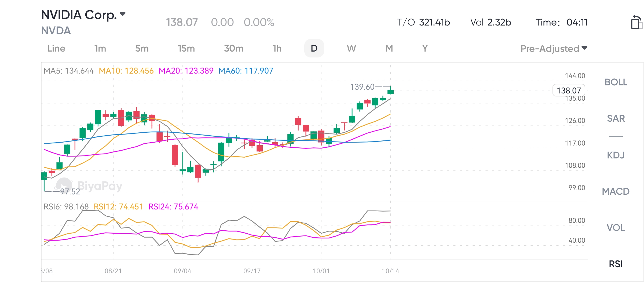Select the W weekly timeframe

coord(351,48)
